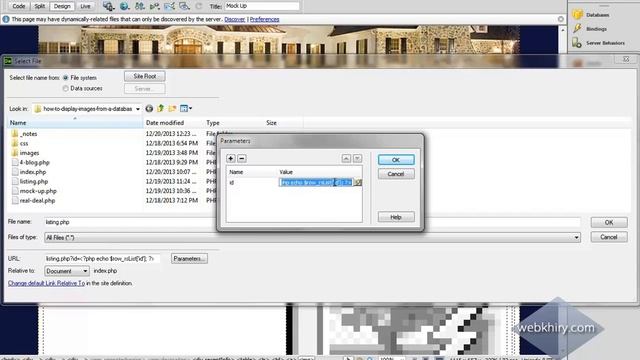Image resolution: width=640 pixels, height=360 pixels.
Task: Move parameter up with the up arrow
Action: tap(346, 158)
